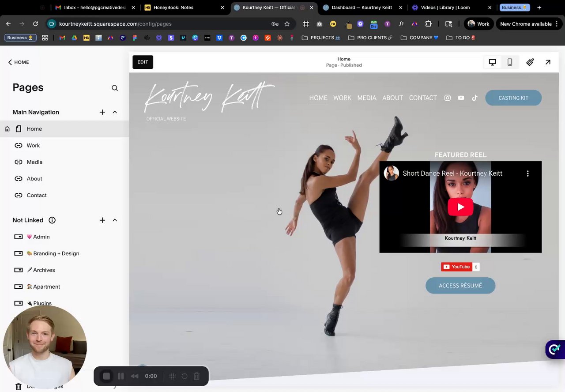Open the floating checkmark widget at right edge
565x392 pixels.
[x=555, y=350]
